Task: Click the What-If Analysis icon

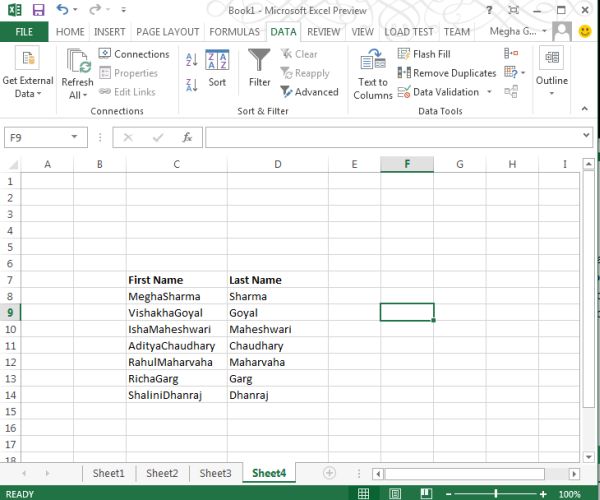Action: tap(511, 72)
